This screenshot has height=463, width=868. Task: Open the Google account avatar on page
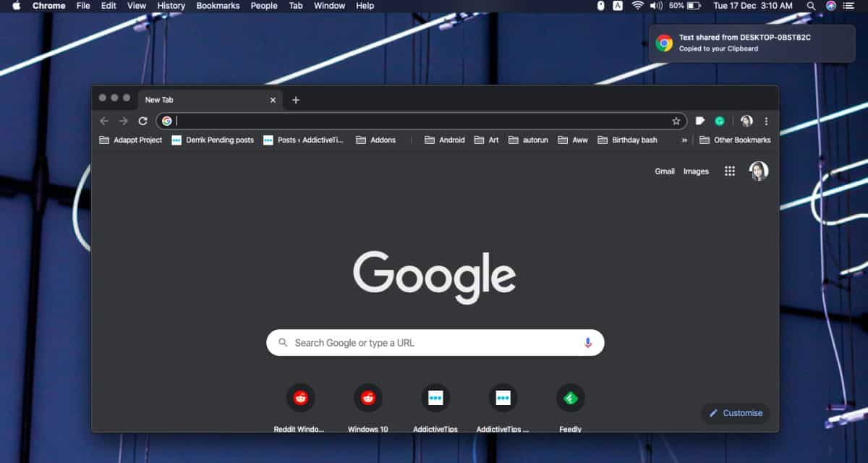tap(759, 171)
